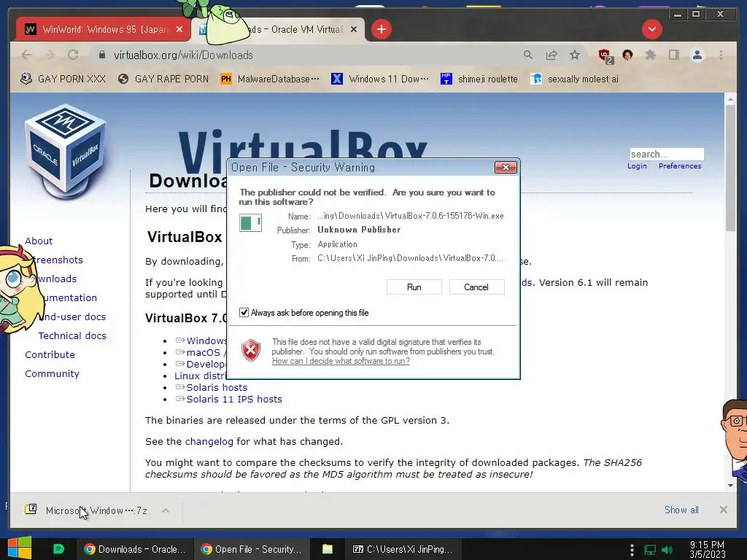Close the Oracle VM VirtualBox tab
Viewport: 747px width, 560px height.
point(354,29)
